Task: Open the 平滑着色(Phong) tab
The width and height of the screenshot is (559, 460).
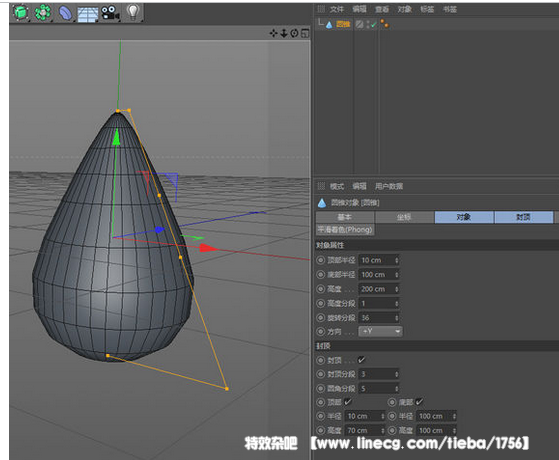Action: pyautogui.click(x=345, y=229)
